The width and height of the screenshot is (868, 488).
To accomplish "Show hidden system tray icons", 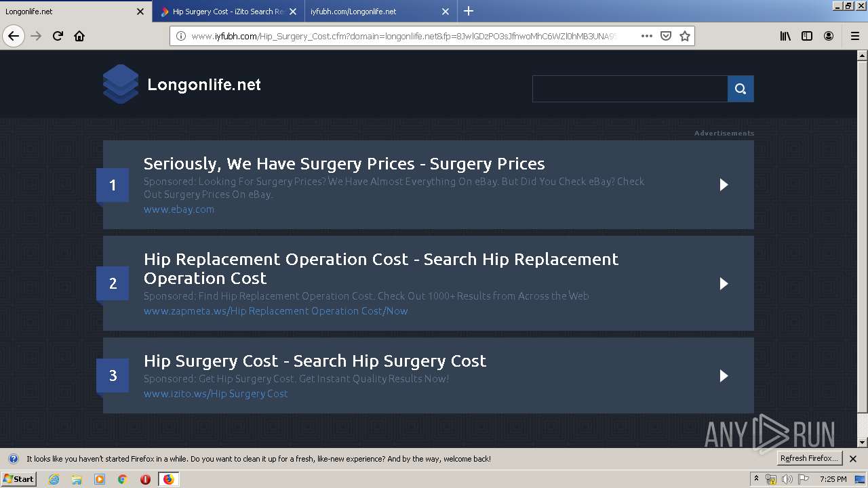I will pyautogui.click(x=756, y=479).
